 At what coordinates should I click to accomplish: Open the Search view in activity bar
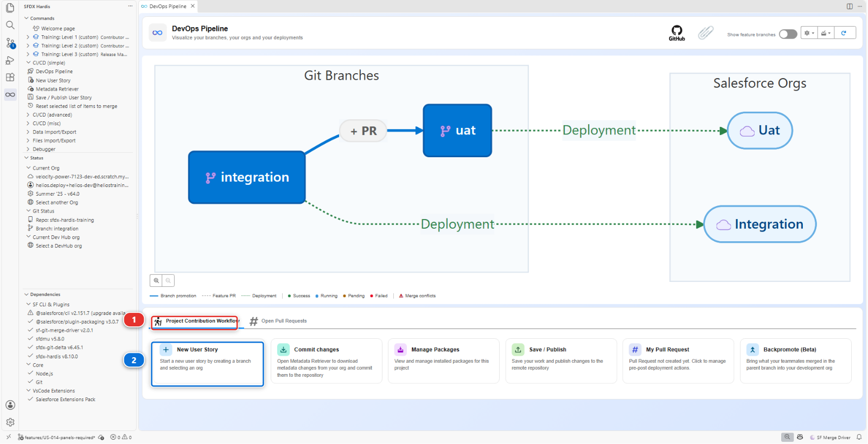coord(10,25)
